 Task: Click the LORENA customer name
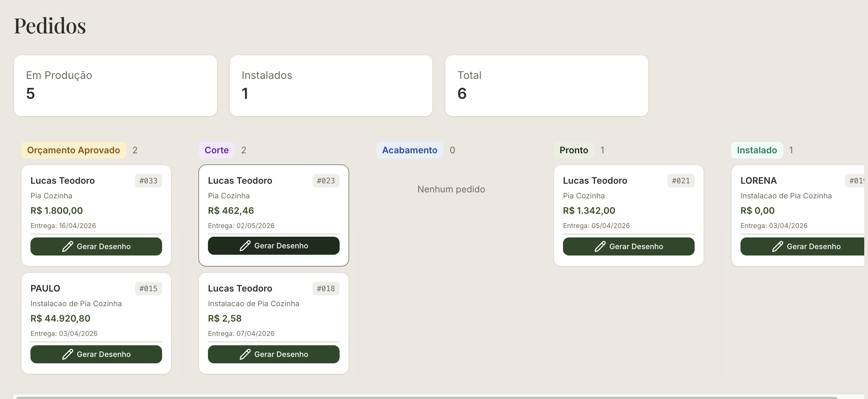[759, 181]
